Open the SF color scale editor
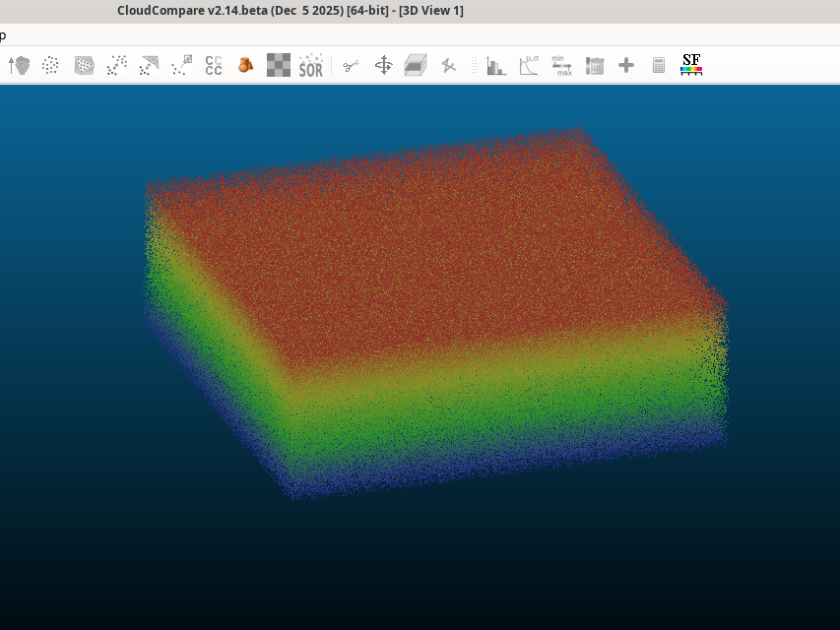This screenshot has width=840, height=630. point(689,65)
